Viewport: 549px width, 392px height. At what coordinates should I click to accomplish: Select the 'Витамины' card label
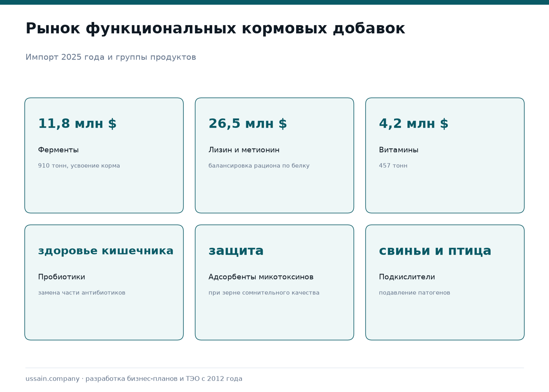click(399, 150)
